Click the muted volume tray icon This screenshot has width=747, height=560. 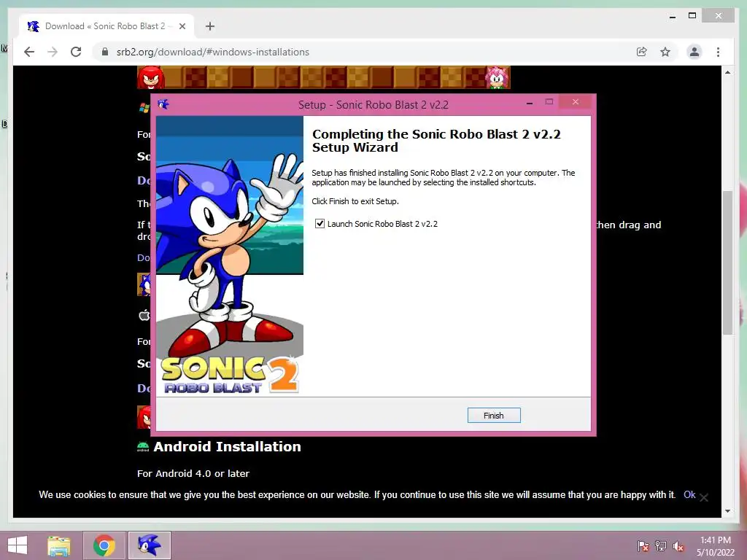[678, 546]
